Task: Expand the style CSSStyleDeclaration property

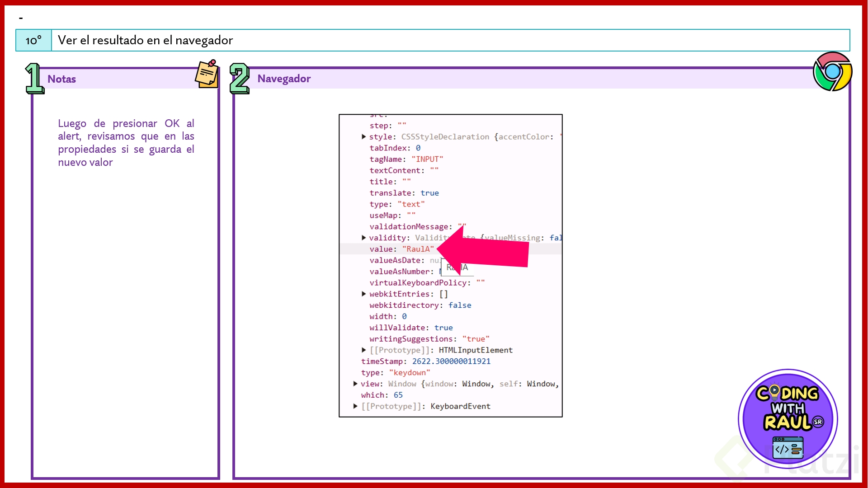Action: point(363,136)
